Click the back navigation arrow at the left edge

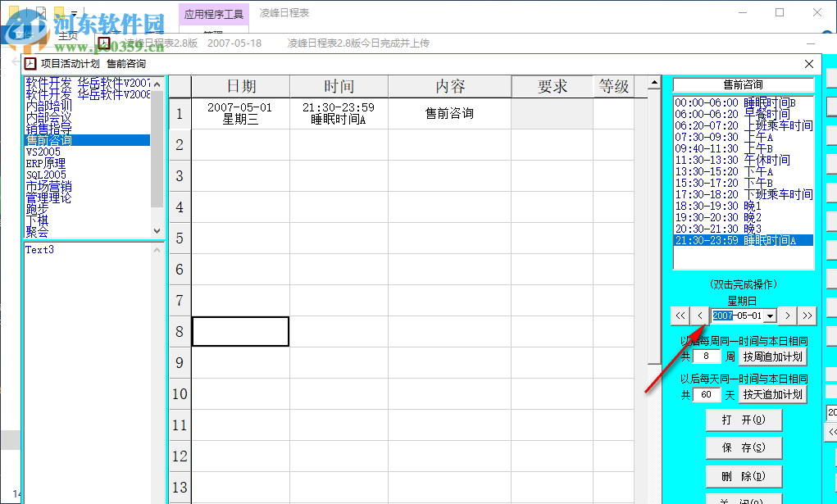click(x=15, y=61)
